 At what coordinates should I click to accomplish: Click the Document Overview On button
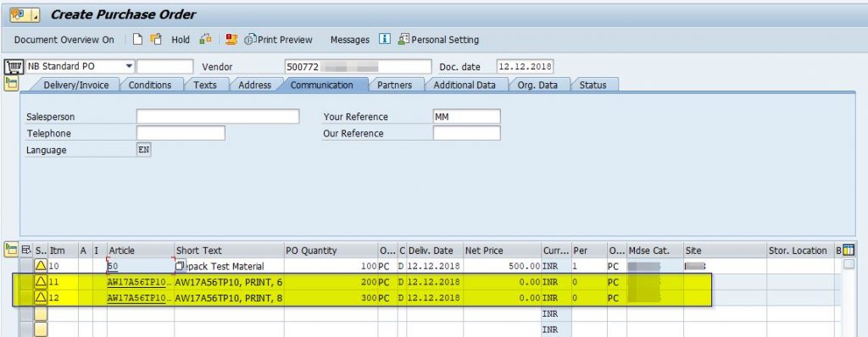(64, 40)
